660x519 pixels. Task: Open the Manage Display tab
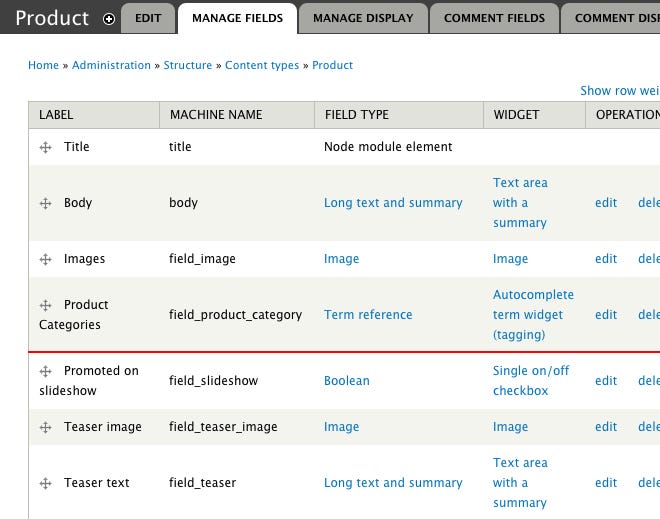coord(363,18)
